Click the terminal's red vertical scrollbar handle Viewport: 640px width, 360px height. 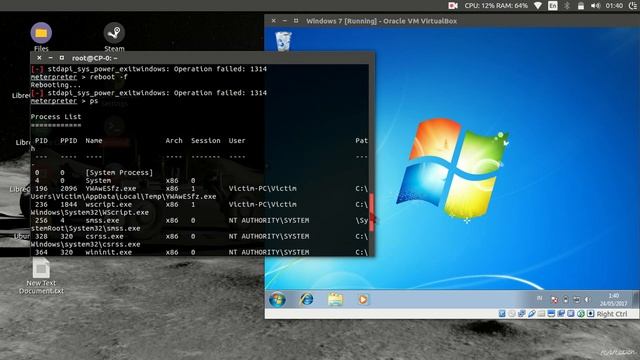(x=371, y=213)
